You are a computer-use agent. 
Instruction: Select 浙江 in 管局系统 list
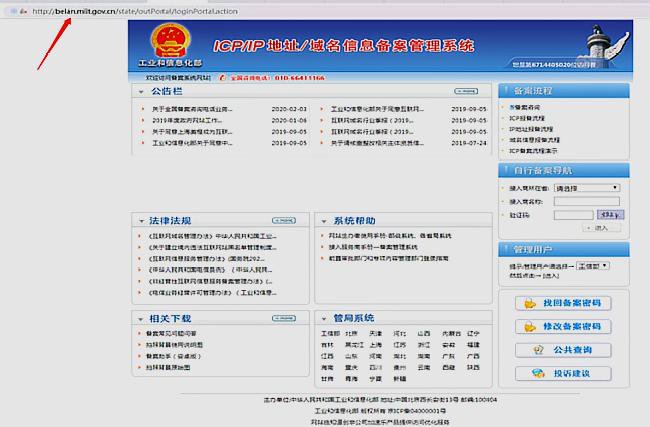(424, 345)
